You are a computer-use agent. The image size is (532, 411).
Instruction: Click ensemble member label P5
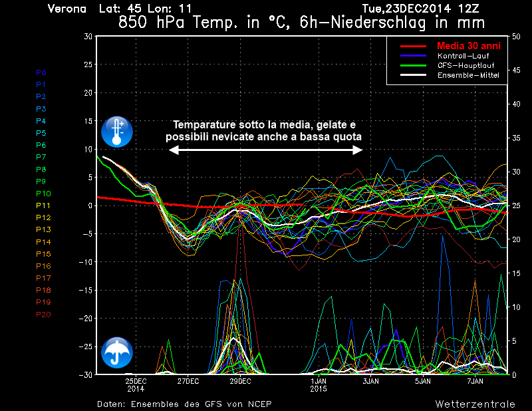pos(41,133)
